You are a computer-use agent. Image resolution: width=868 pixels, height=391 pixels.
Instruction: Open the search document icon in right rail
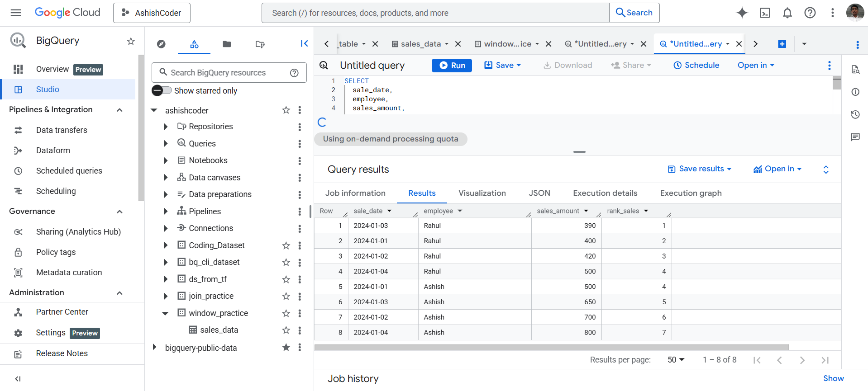coord(855,69)
